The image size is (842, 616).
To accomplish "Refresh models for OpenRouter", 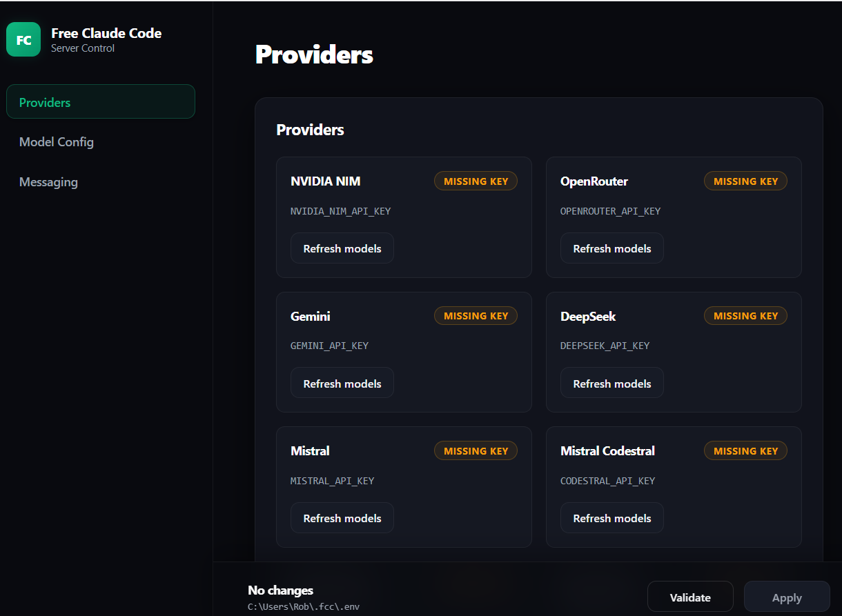I will pyautogui.click(x=612, y=248).
